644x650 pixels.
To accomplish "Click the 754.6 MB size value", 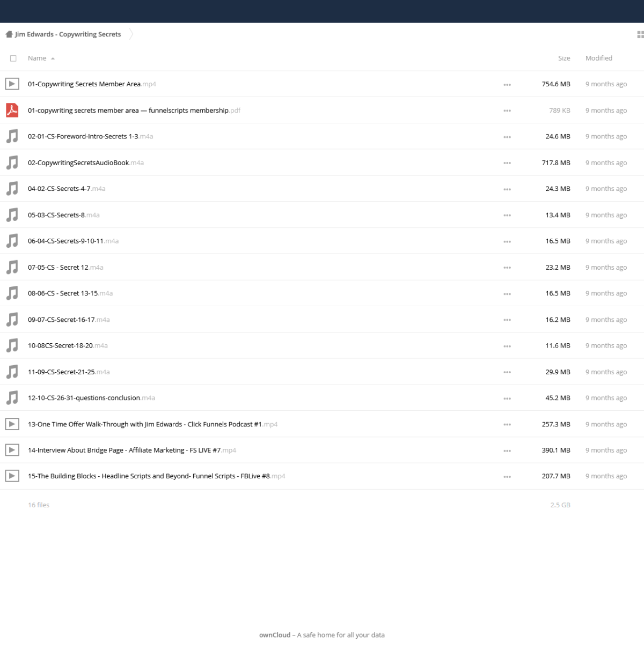I will [556, 84].
